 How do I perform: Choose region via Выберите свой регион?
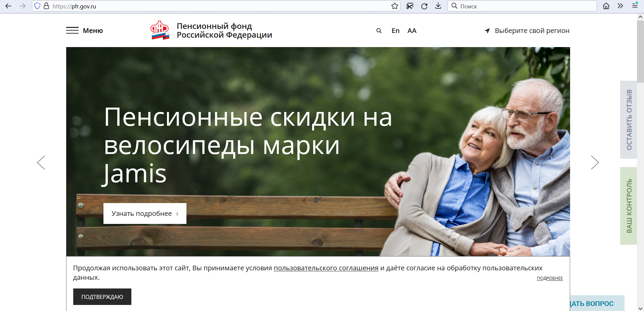point(527,31)
